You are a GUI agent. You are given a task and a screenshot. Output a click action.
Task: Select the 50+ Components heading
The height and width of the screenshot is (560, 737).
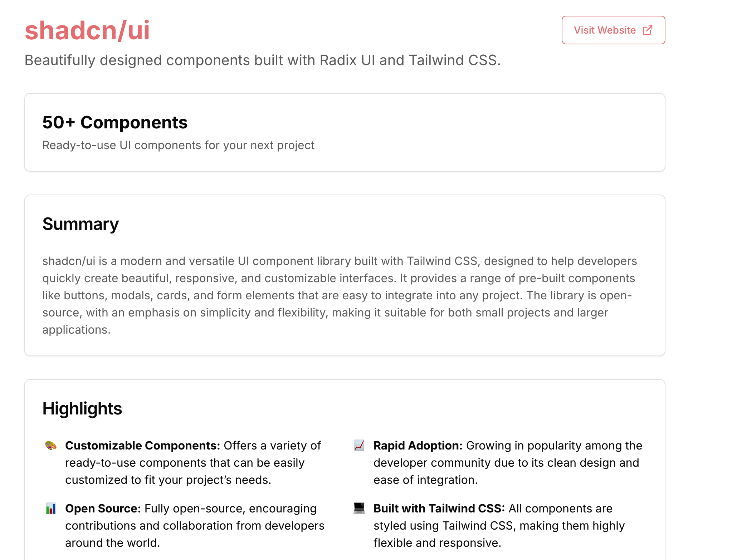(x=115, y=122)
